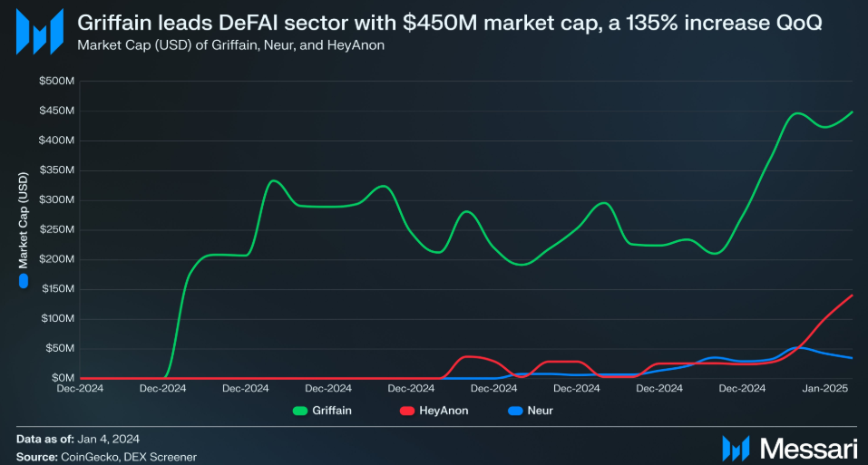The image size is (868, 465).
Task: Click the $0M y-axis label
Action: [x=63, y=378]
